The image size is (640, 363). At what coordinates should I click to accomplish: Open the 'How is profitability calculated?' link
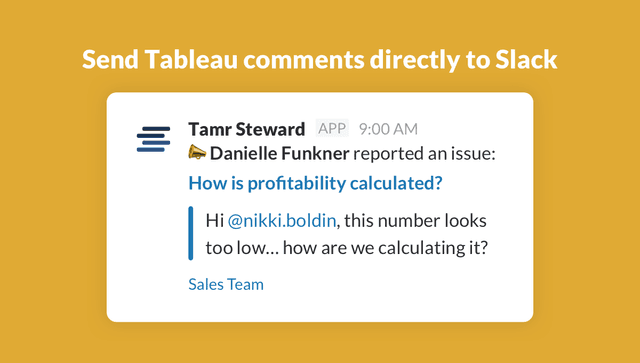point(315,183)
